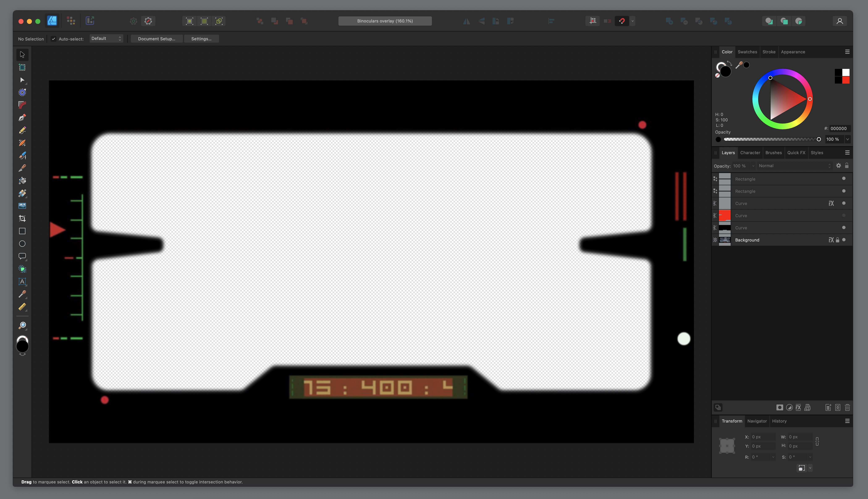
Task: Click the Settings button
Action: 201,39
